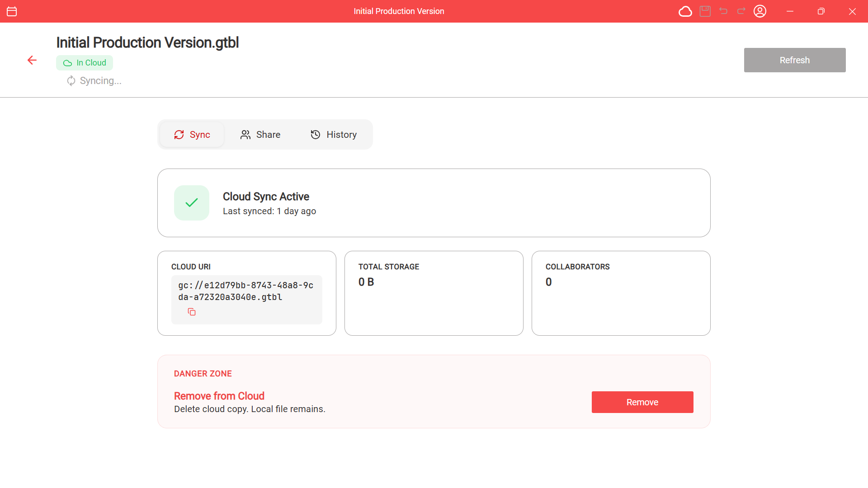
Task: Open cloud status icon in title bar
Action: [685, 11]
